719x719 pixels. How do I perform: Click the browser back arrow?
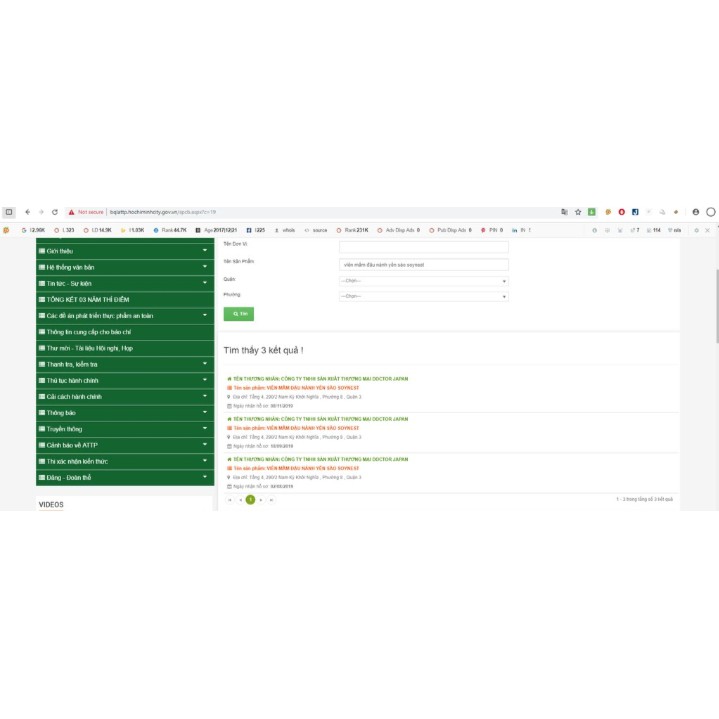coord(27,212)
